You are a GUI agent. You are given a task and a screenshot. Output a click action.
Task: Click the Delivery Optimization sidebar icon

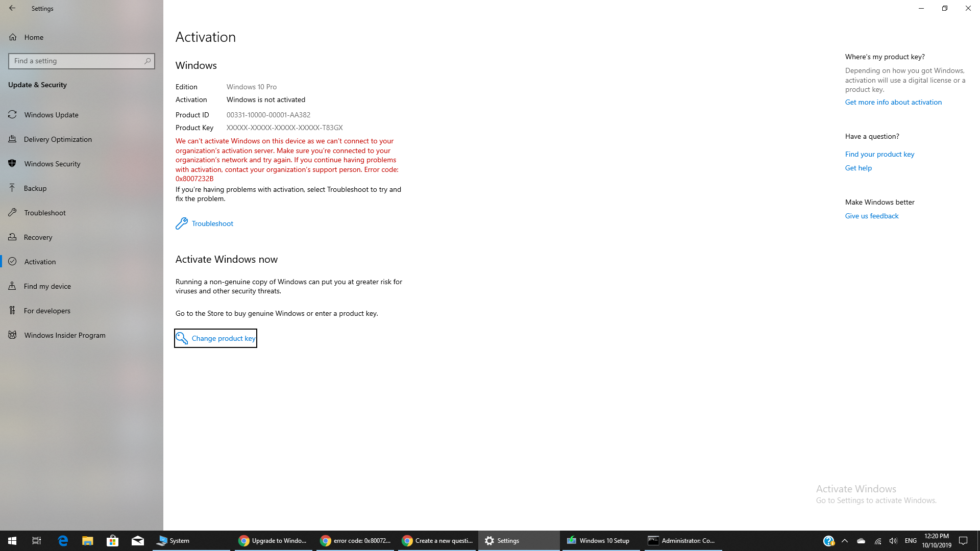tap(12, 139)
